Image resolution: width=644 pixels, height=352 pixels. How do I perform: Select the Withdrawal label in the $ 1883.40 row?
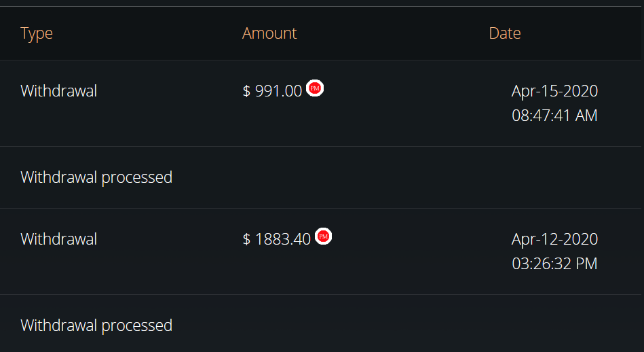pos(59,239)
